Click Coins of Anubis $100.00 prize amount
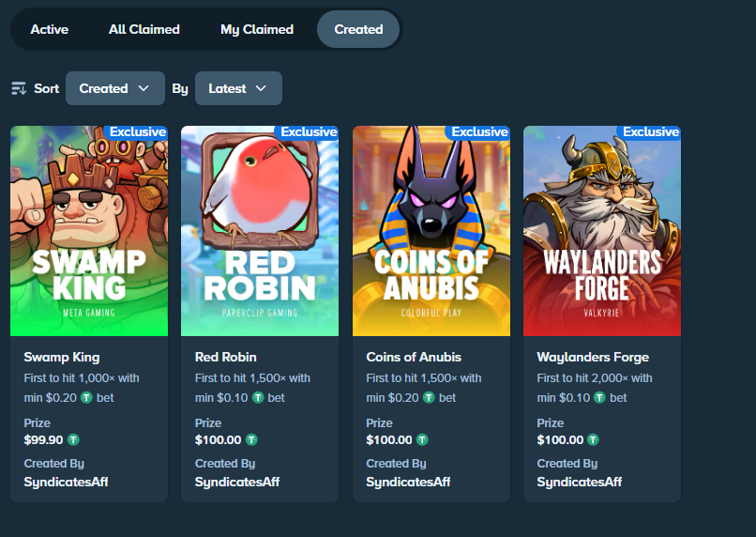 (389, 440)
